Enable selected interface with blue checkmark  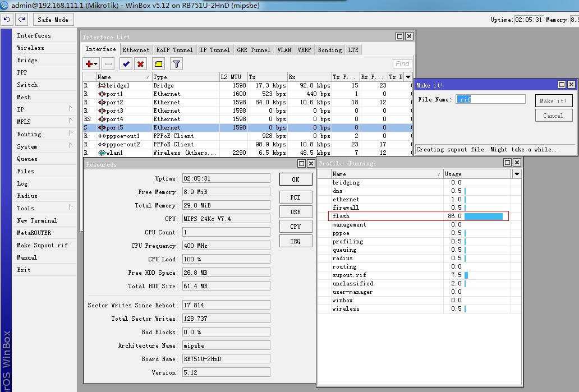tap(126, 64)
